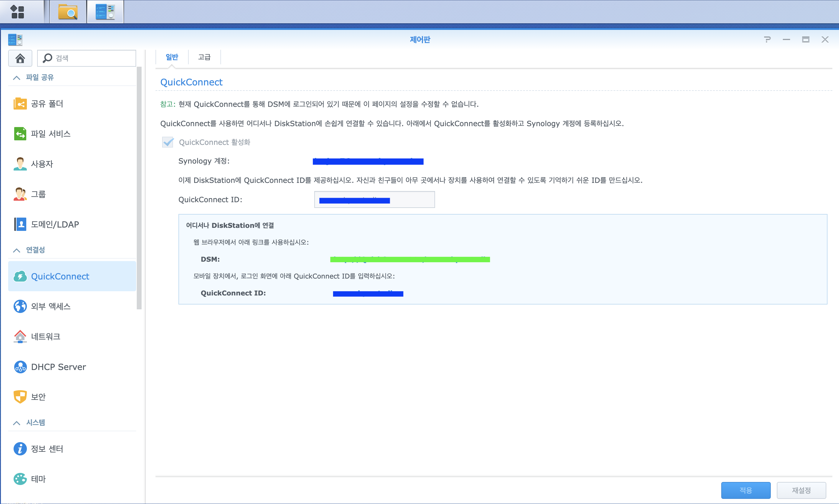Collapse the 파일 공유 category
The width and height of the screenshot is (839, 504).
coord(16,78)
